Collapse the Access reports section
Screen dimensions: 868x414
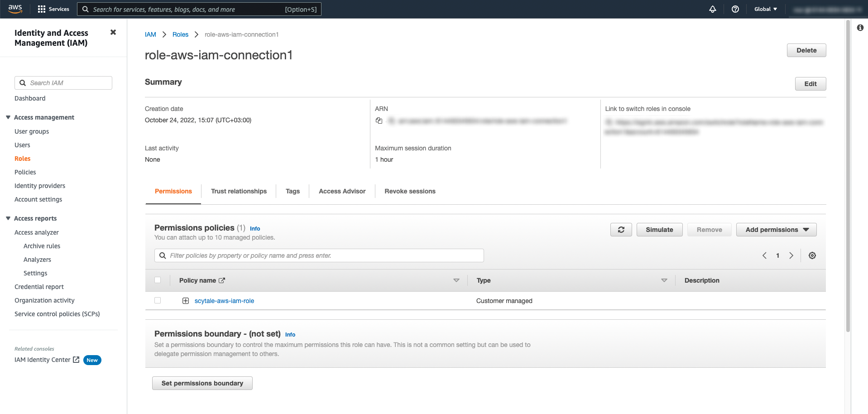(x=8, y=218)
